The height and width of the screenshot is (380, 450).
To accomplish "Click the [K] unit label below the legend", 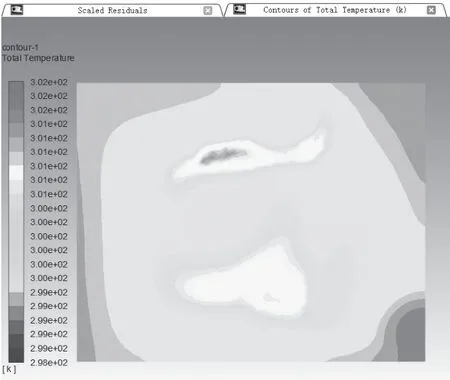I will tap(9, 369).
